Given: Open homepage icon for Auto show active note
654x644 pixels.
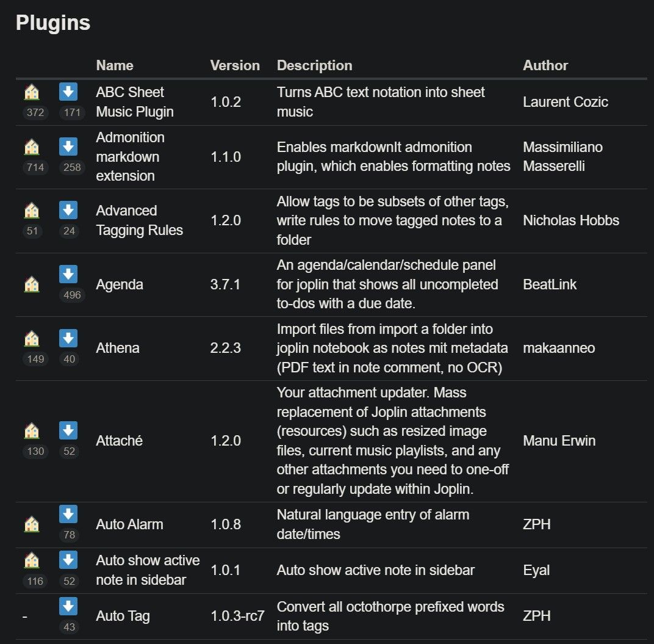Looking at the screenshot, I should 32,560.
